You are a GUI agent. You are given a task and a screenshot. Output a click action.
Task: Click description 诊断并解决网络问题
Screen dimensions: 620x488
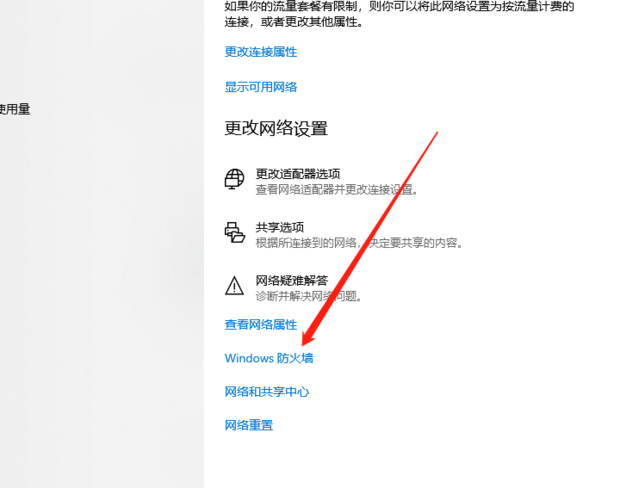308,296
